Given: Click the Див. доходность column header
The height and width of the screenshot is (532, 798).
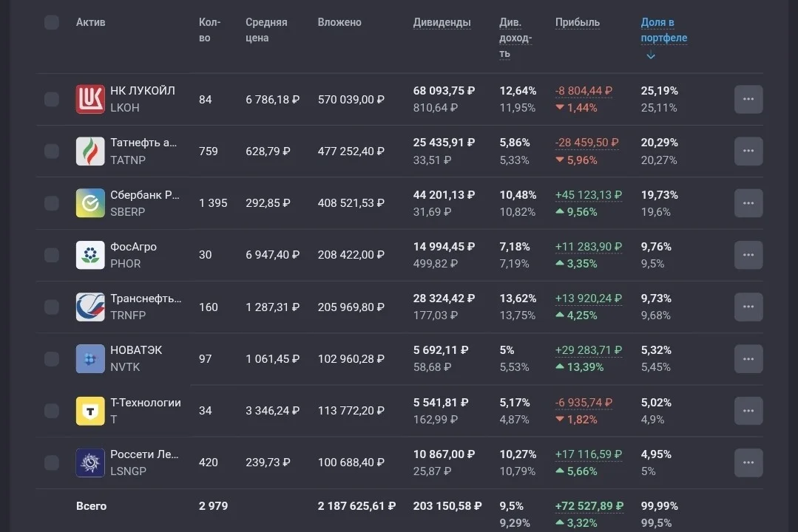Looking at the screenshot, I should [515, 38].
